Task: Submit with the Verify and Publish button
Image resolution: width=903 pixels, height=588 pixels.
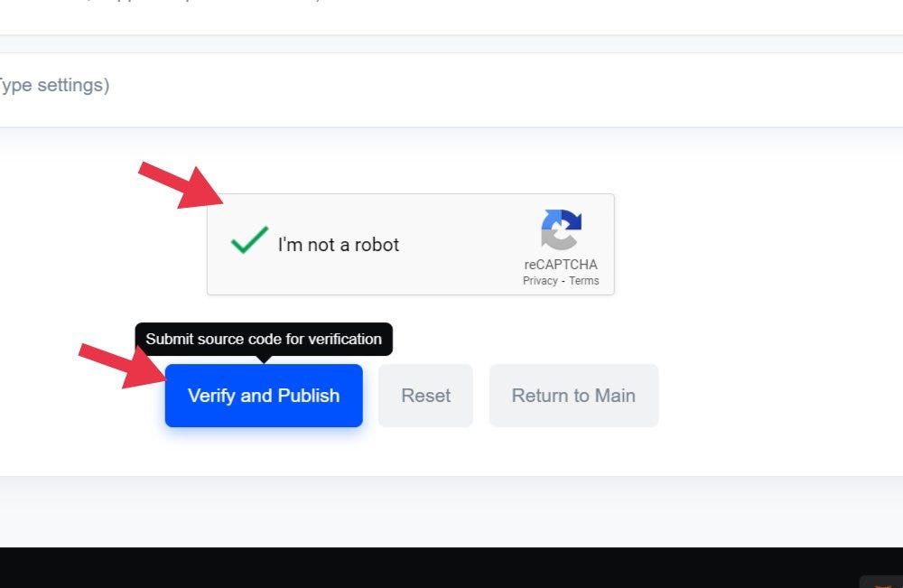Action: click(x=264, y=396)
